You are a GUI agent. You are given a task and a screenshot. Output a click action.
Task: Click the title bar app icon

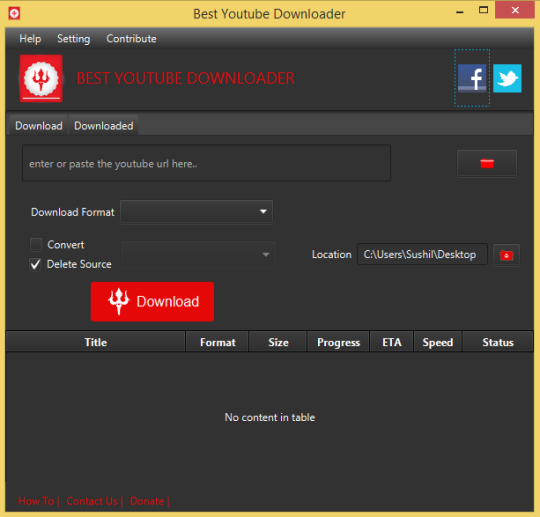tap(14, 13)
